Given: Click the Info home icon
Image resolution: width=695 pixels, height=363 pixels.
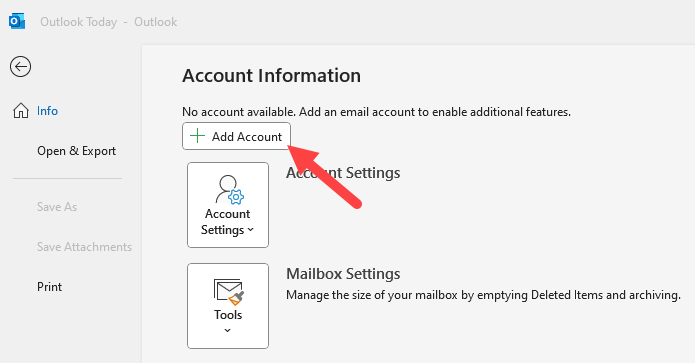Looking at the screenshot, I should pyautogui.click(x=20, y=111).
